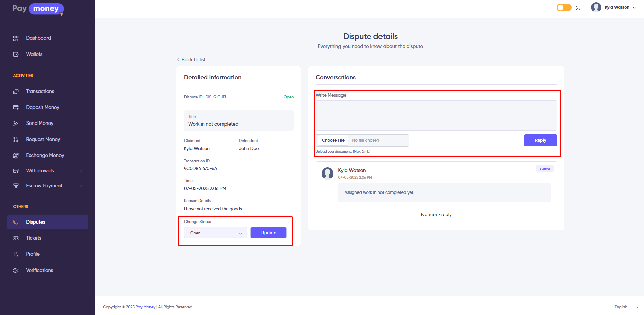Screen dimensions: 644x315
Task: Click the Dashboard grid icon in sidebar
Action: coord(16,38)
